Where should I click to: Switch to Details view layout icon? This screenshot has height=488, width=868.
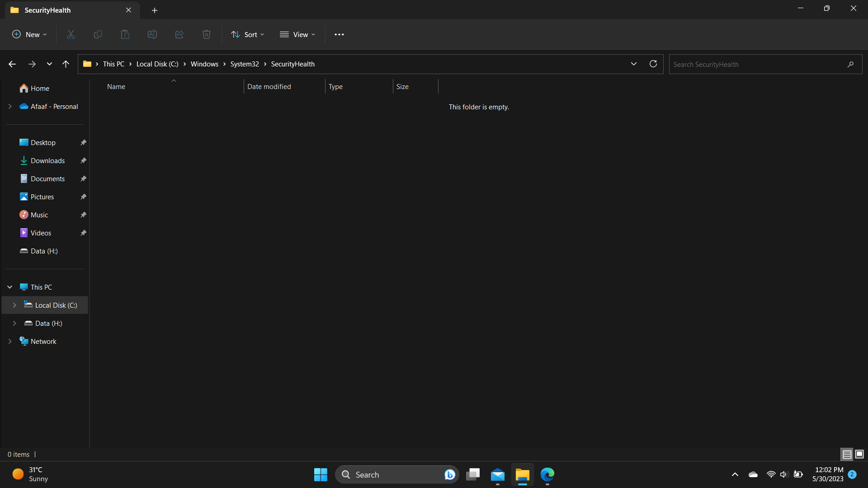coord(847,454)
